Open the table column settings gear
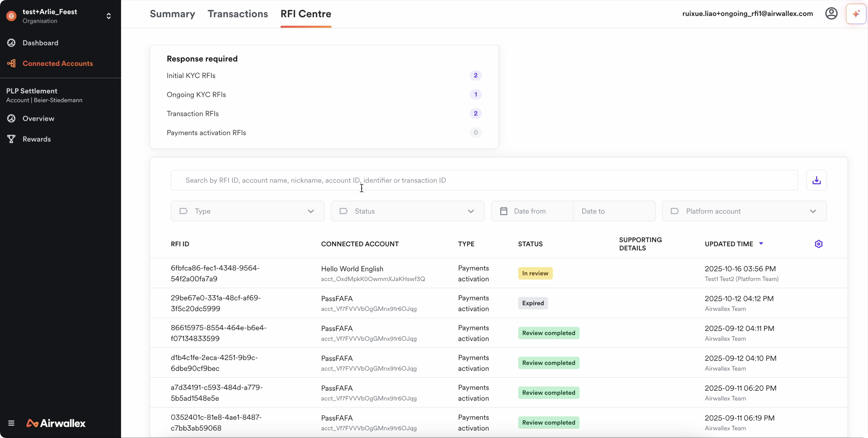 tap(818, 244)
